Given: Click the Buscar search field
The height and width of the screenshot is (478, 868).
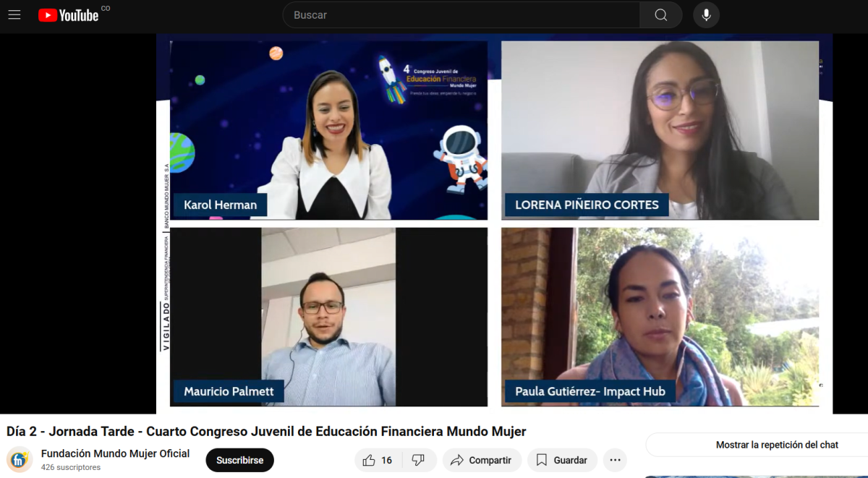Looking at the screenshot, I should pyautogui.click(x=461, y=15).
